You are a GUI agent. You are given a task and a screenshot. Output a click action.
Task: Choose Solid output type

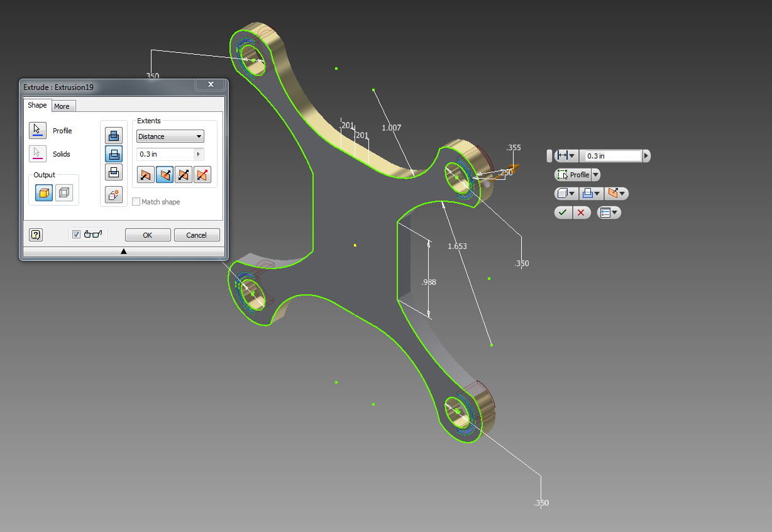point(44,193)
